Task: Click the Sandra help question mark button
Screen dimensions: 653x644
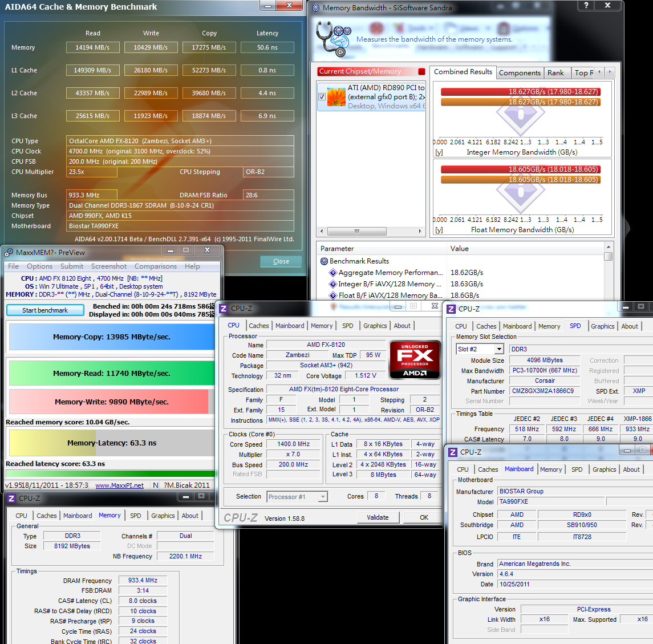Action: [x=586, y=5]
